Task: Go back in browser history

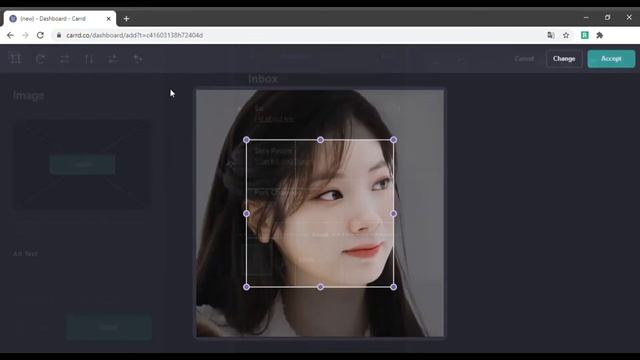Action: point(10,36)
